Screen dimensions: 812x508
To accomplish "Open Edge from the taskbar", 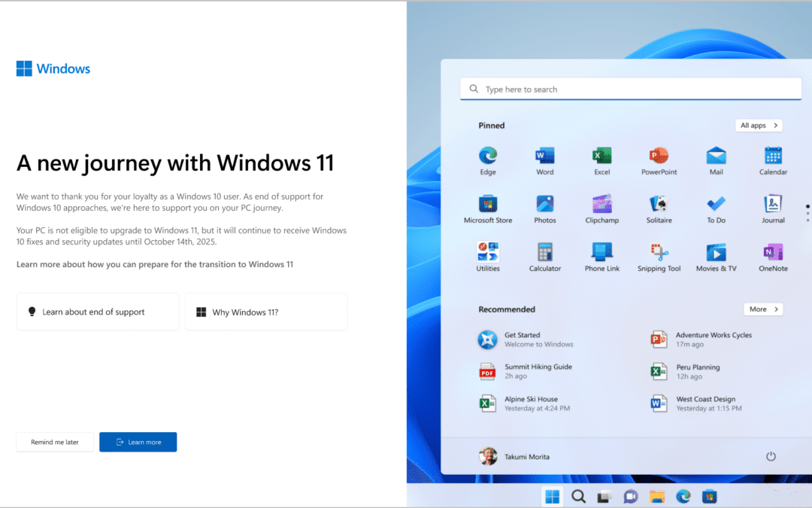I will point(683,497).
